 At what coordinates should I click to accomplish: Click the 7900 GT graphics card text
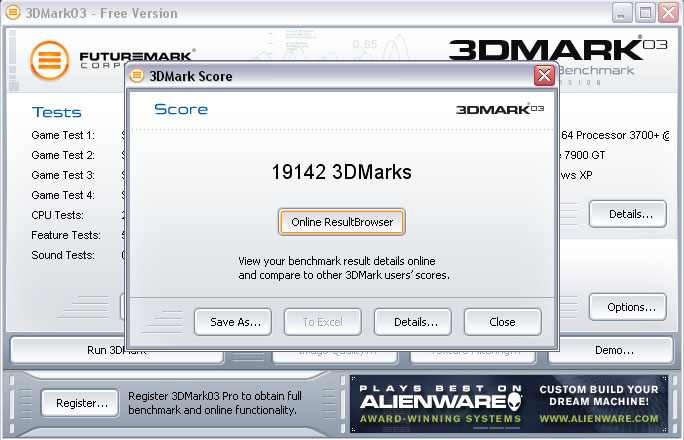584,155
